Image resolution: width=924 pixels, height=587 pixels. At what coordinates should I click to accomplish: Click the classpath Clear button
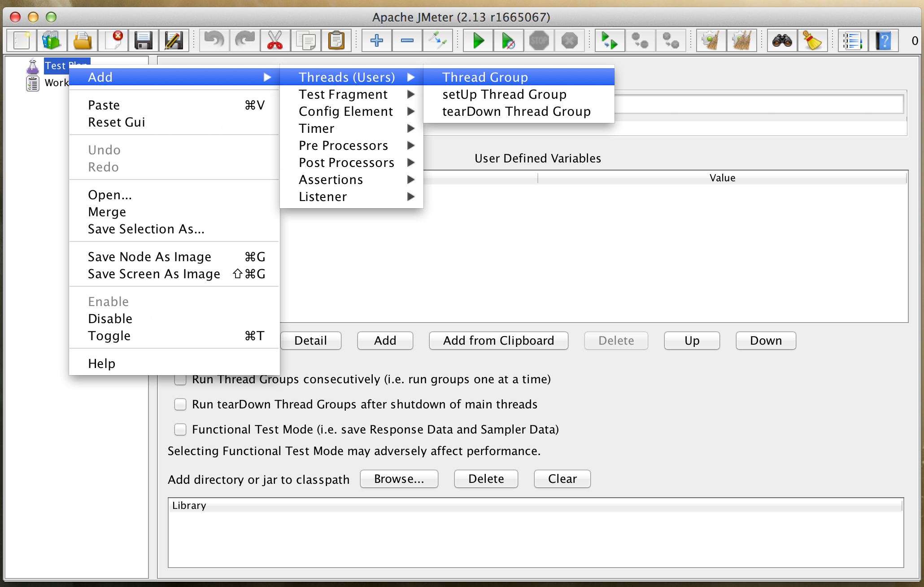click(x=562, y=479)
